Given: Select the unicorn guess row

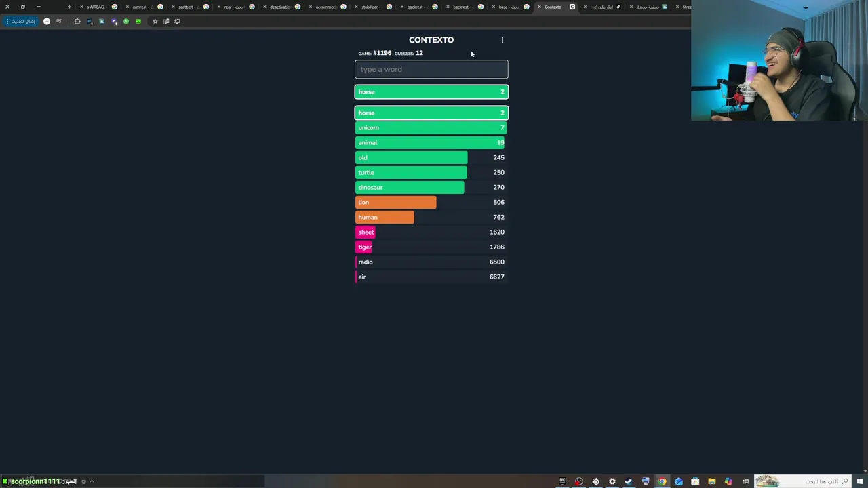Looking at the screenshot, I should tap(431, 127).
